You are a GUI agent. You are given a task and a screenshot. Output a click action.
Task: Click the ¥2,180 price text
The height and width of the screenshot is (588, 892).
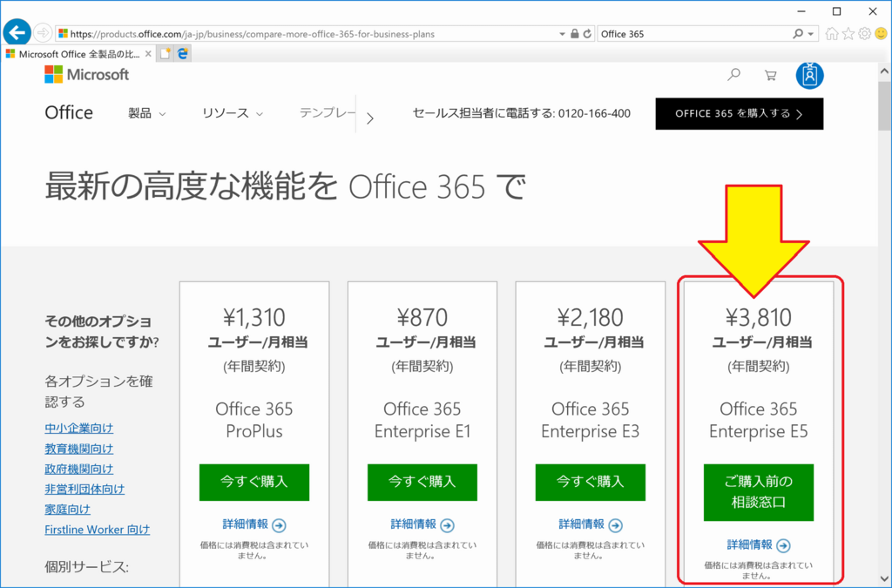point(591,317)
